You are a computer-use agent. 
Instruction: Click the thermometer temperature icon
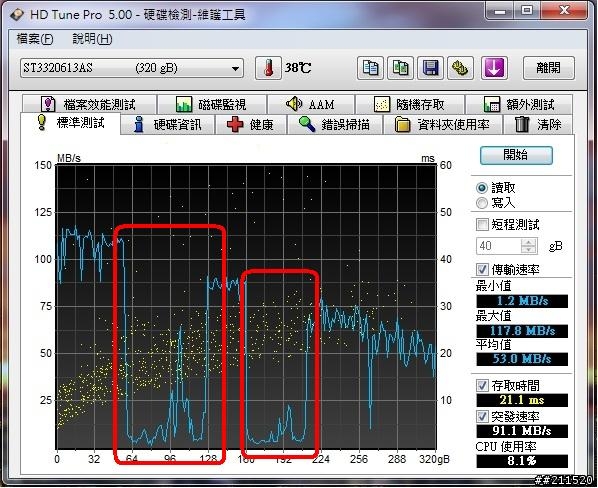[x=268, y=68]
